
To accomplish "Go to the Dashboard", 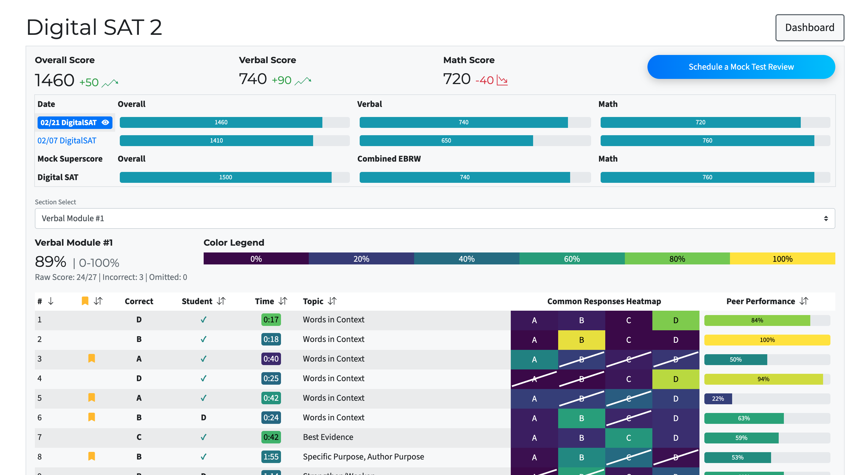I will [809, 27].
